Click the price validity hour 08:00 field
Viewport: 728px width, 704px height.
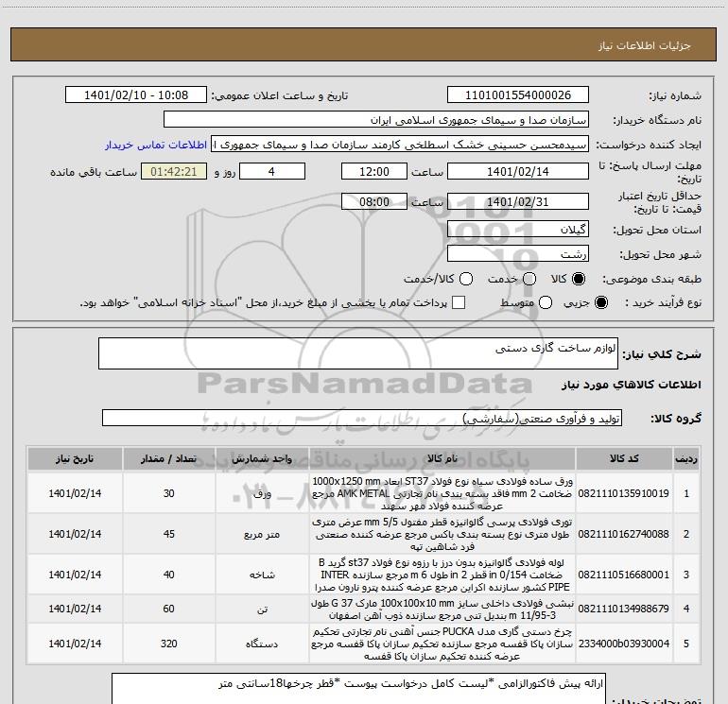[374, 201]
